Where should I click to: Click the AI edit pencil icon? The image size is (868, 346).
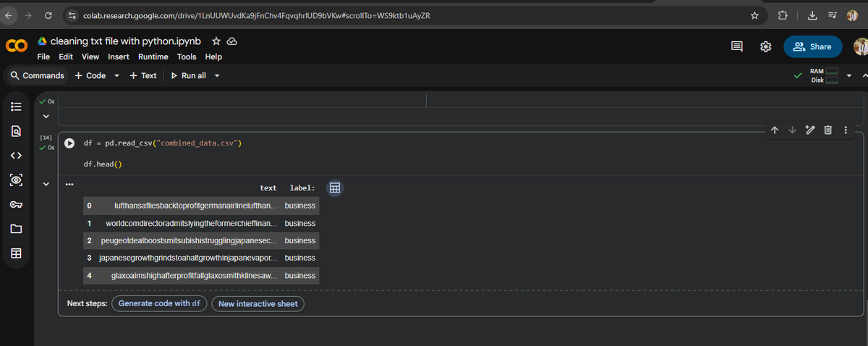tap(810, 131)
